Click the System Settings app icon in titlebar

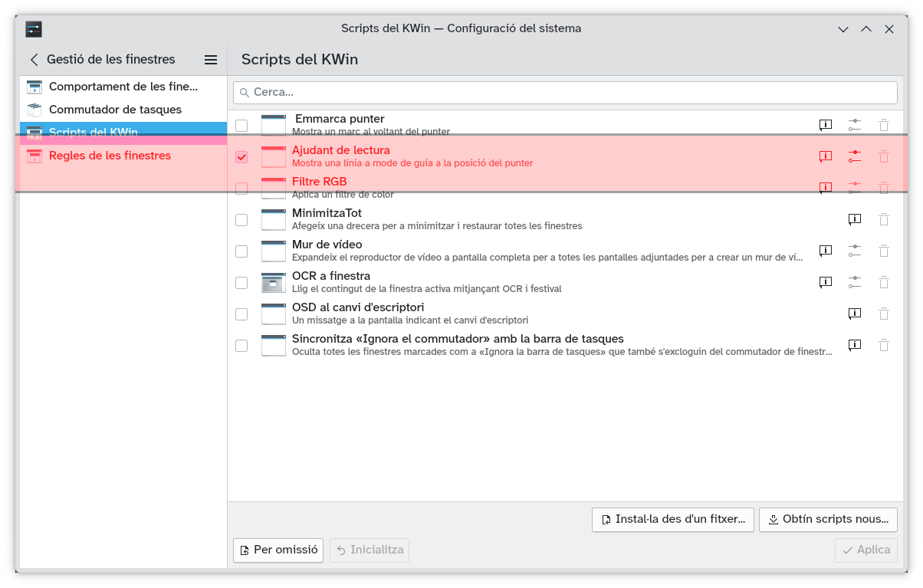pos(34,29)
